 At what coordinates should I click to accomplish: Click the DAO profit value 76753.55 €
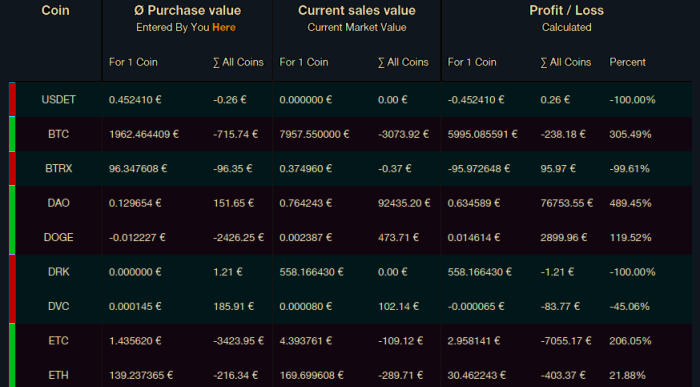click(567, 203)
